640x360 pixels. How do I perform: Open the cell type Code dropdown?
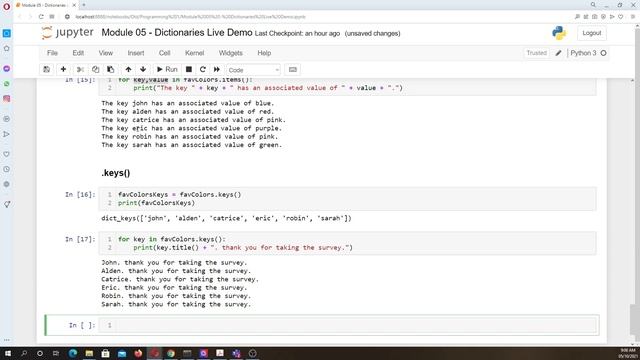point(253,70)
